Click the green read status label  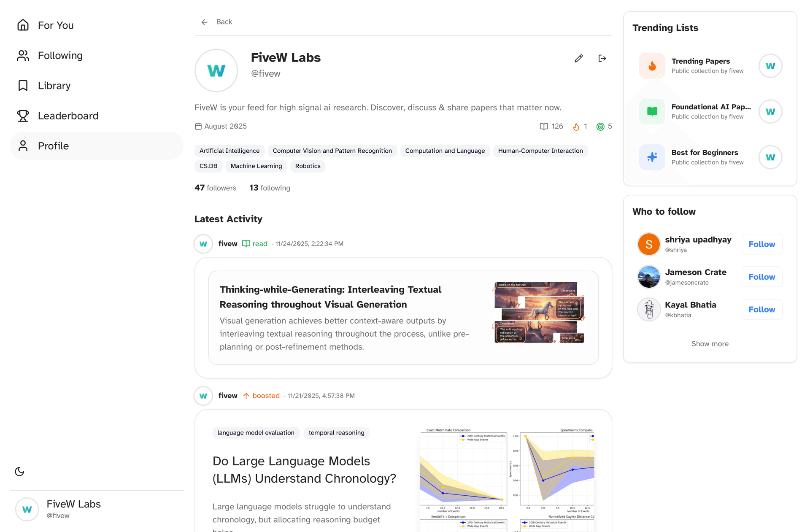tap(255, 243)
